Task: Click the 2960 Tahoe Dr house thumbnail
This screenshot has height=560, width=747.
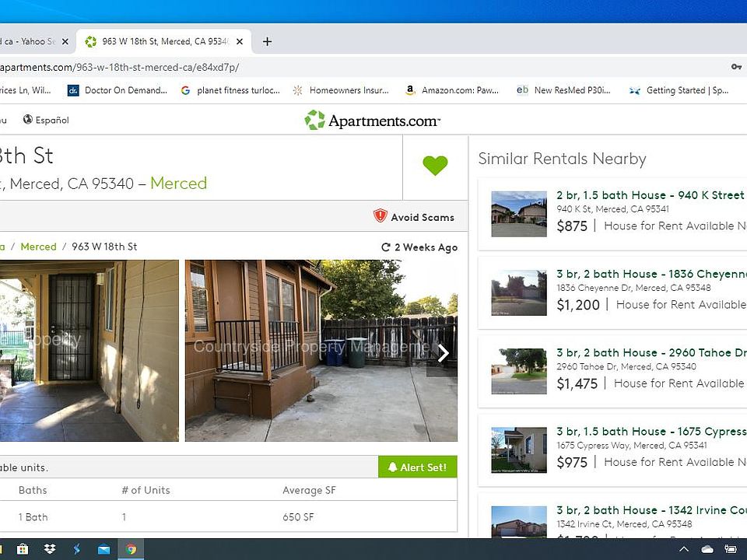Action: [x=519, y=372]
